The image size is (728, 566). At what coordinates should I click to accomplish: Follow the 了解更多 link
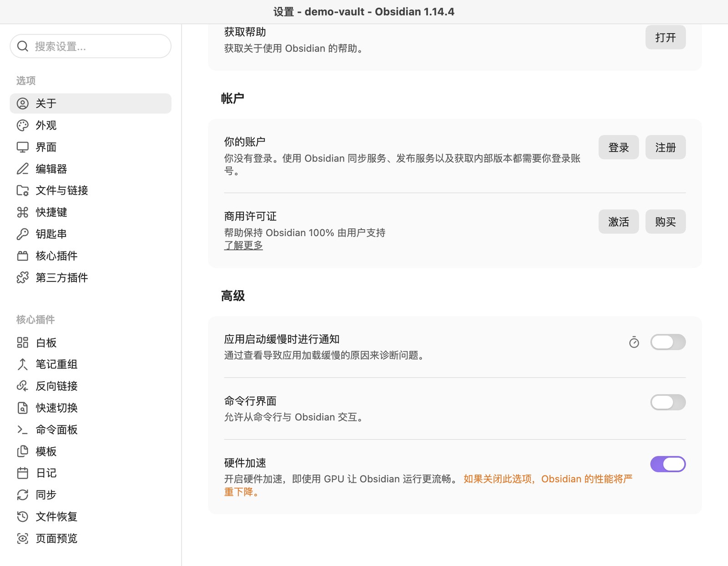(243, 245)
